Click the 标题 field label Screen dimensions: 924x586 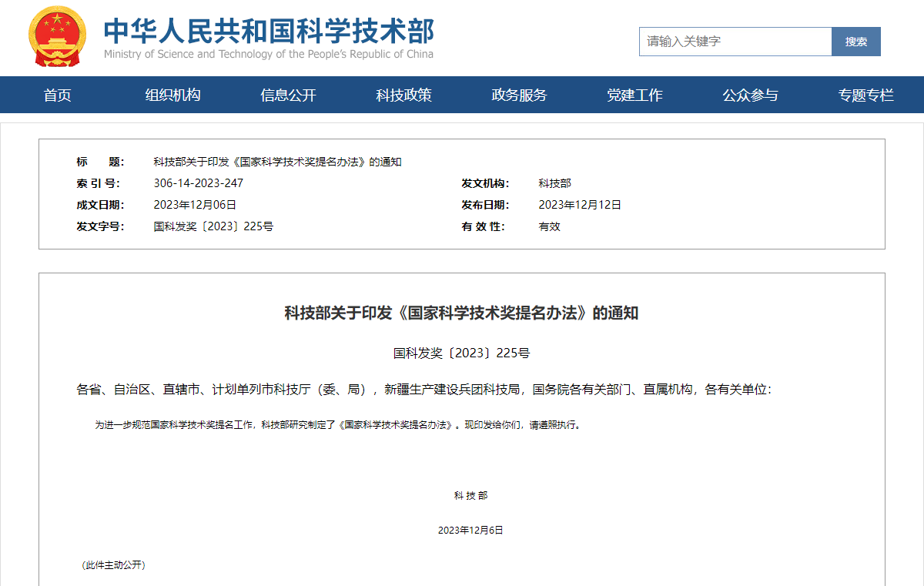coord(100,162)
